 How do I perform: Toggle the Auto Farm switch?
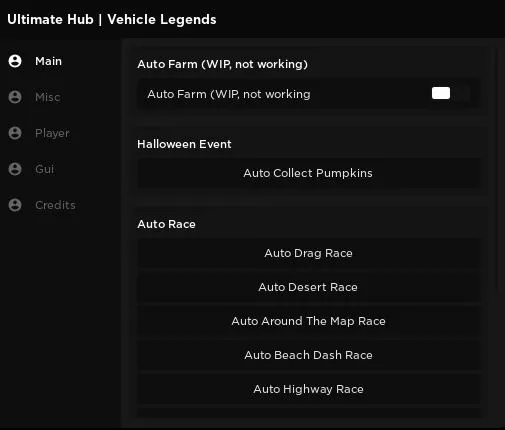(450, 93)
